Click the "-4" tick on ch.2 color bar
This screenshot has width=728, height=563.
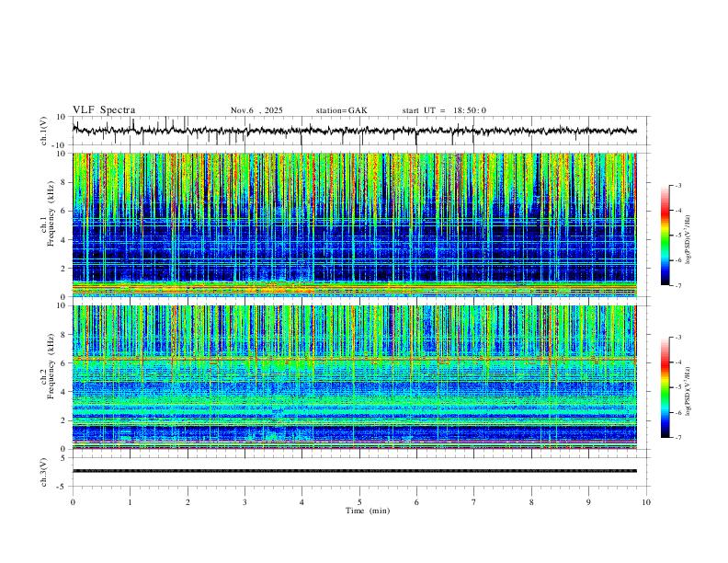click(677, 362)
